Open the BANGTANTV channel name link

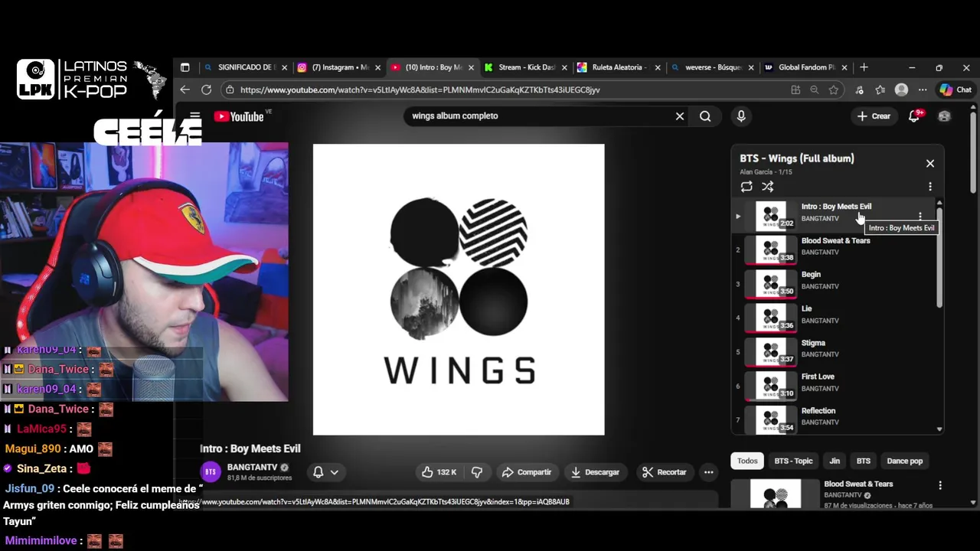point(252,467)
